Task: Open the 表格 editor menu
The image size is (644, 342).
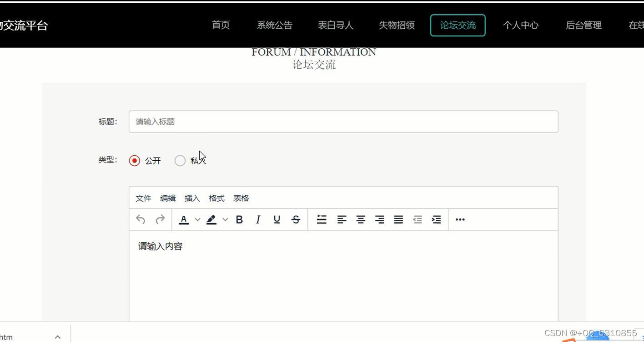Action: 241,198
